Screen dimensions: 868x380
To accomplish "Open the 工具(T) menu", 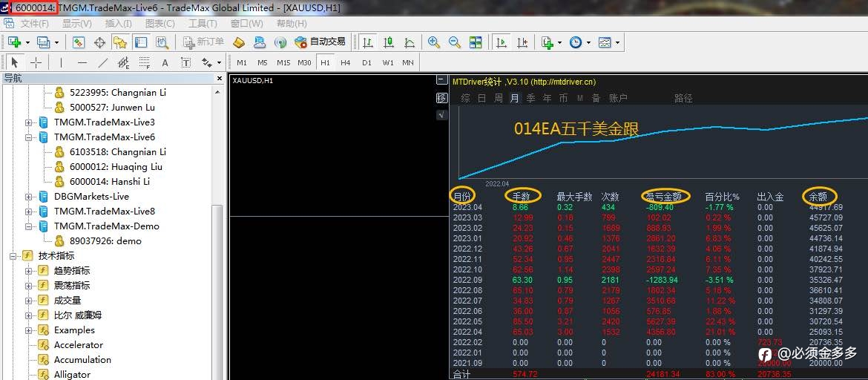I will click(203, 24).
